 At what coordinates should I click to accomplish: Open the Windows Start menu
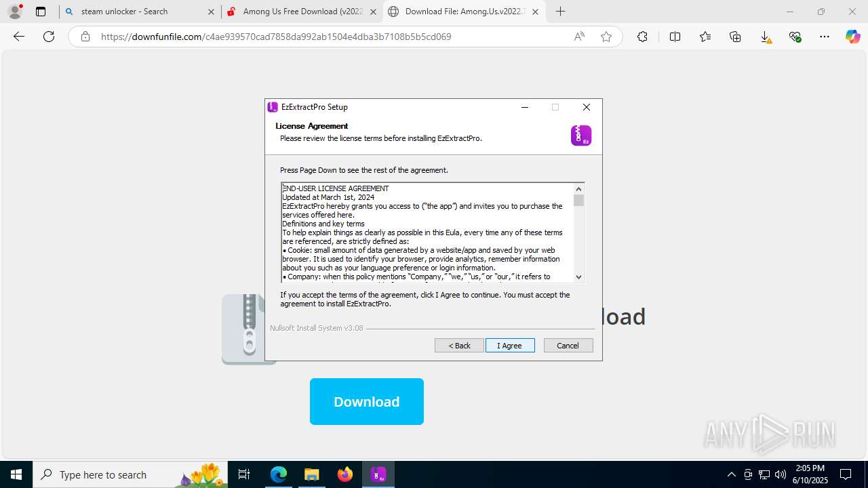click(16, 474)
